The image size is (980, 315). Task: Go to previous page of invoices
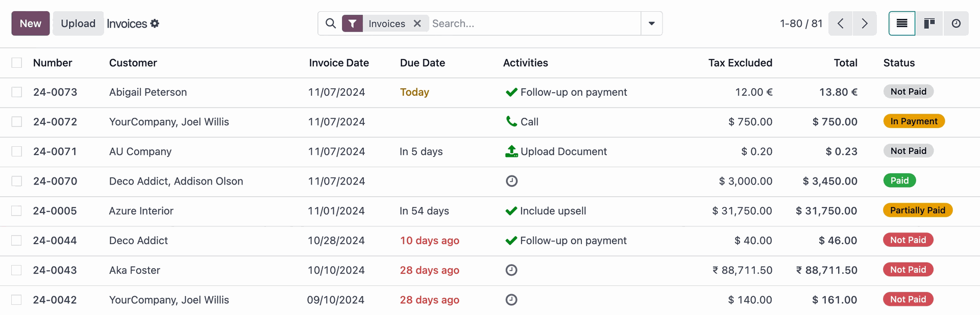(x=840, y=23)
